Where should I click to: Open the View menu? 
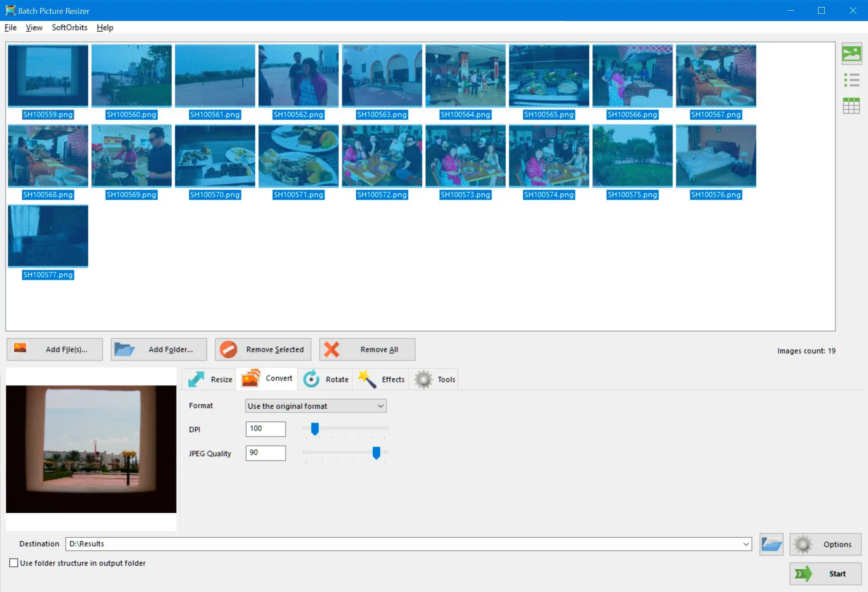click(33, 27)
